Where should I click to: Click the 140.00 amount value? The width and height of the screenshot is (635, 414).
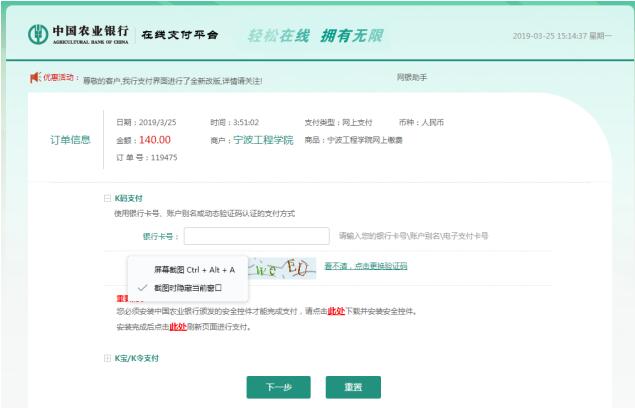pos(155,140)
